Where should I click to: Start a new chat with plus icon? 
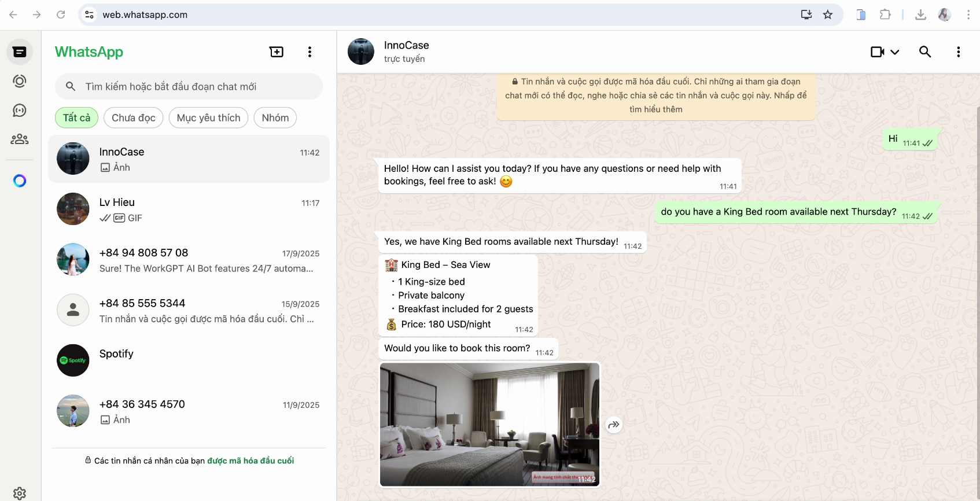(277, 52)
